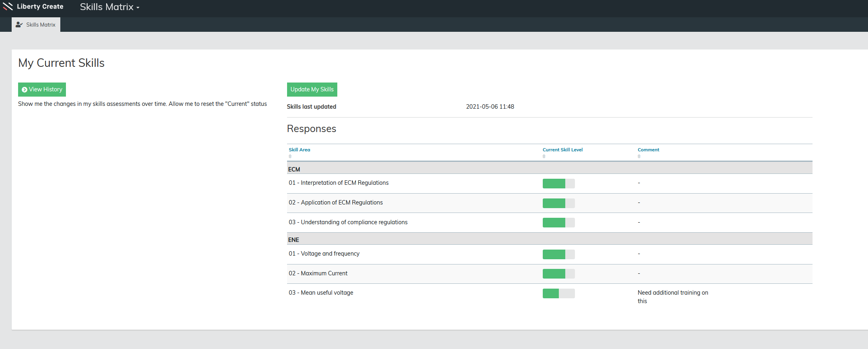Click the Current Skill Level header text
Image resolution: width=868 pixels, height=349 pixels.
[x=562, y=150]
